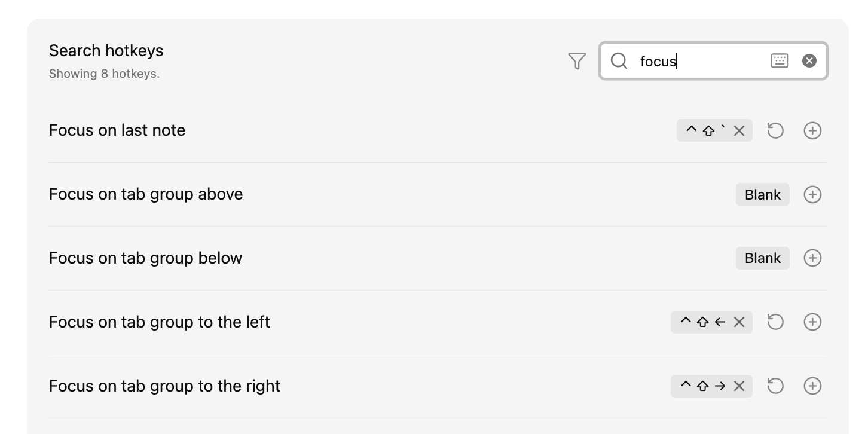The height and width of the screenshot is (434, 868).
Task: Restore default for tab group to the left
Action: coord(775,322)
